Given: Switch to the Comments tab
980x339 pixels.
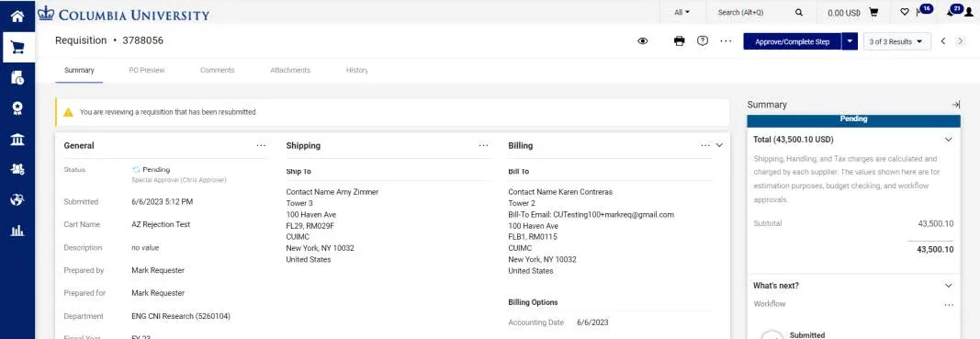Looking at the screenshot, I should click(x=218, y=70).
